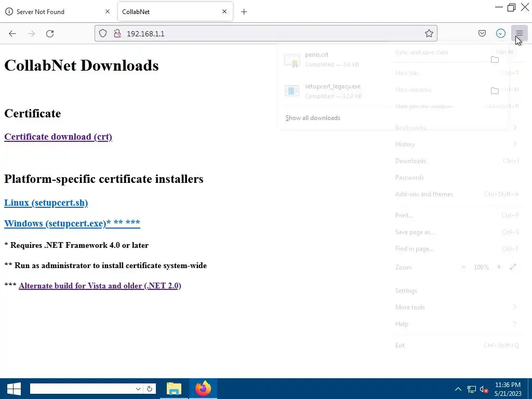Click the Firefox taskbar icon
Screen dimensions: 532x399
[x=203, y=389]
